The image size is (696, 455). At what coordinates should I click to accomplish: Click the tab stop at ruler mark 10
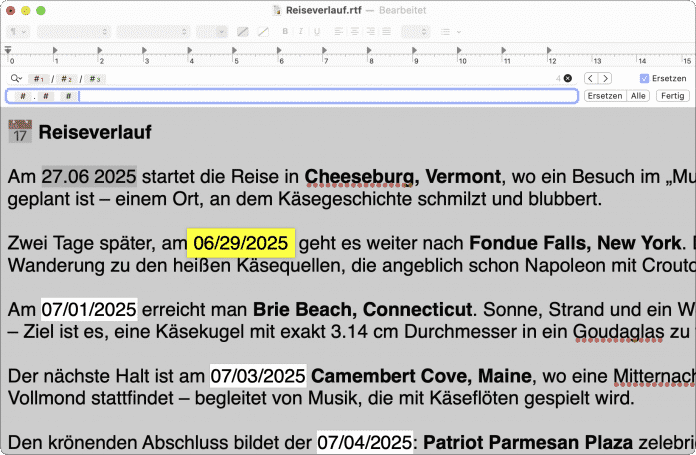tap(460, 50)
